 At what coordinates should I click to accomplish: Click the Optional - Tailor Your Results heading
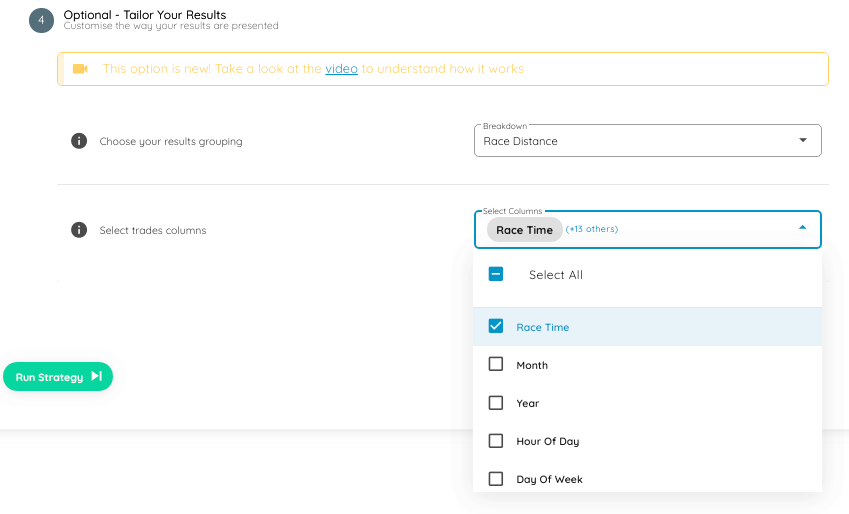(x=145, y=15)
